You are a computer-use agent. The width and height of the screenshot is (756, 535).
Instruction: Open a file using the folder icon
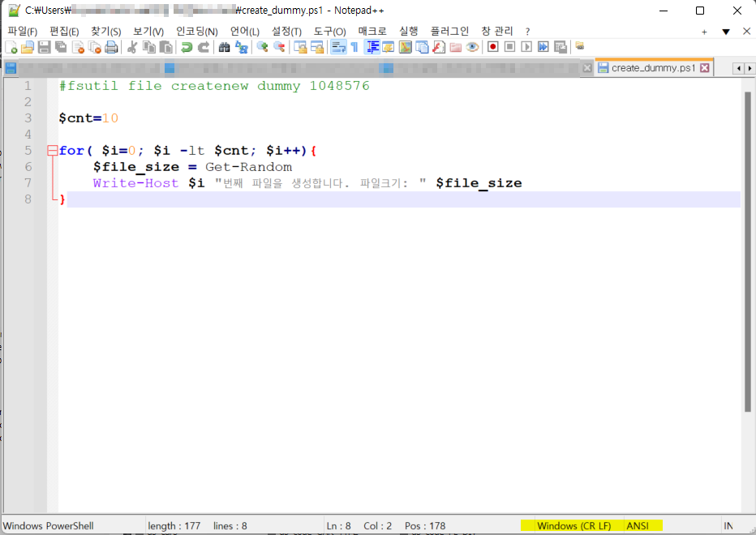[x=28, y=47]
